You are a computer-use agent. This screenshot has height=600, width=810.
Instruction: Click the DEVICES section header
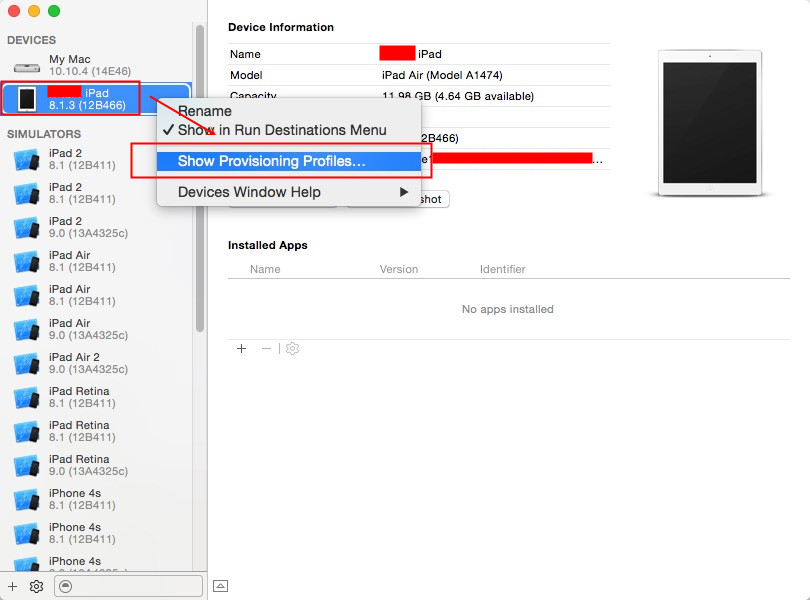coord(32,40)
